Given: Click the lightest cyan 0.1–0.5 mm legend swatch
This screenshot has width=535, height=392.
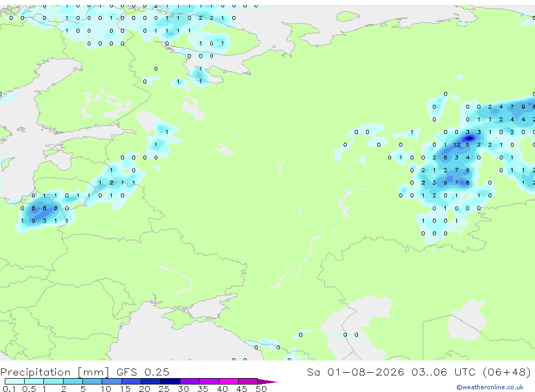Looking at the screenshot, I should pyautogui.click(x=14, y=381).
